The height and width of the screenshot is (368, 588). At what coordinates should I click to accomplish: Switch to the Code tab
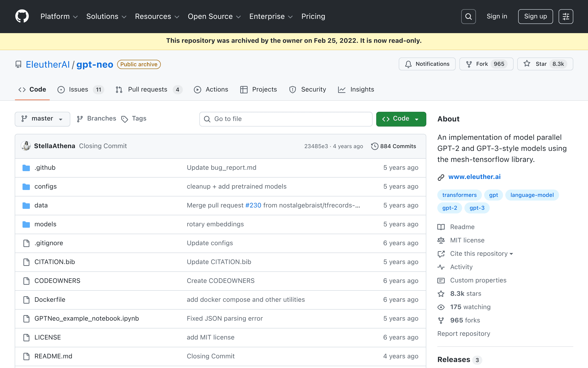coord(32,89)
